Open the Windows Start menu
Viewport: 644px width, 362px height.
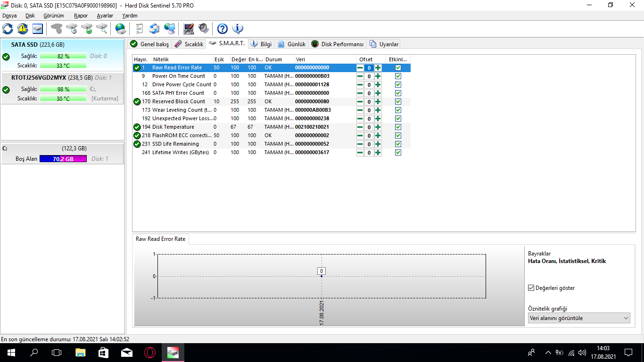11,352
